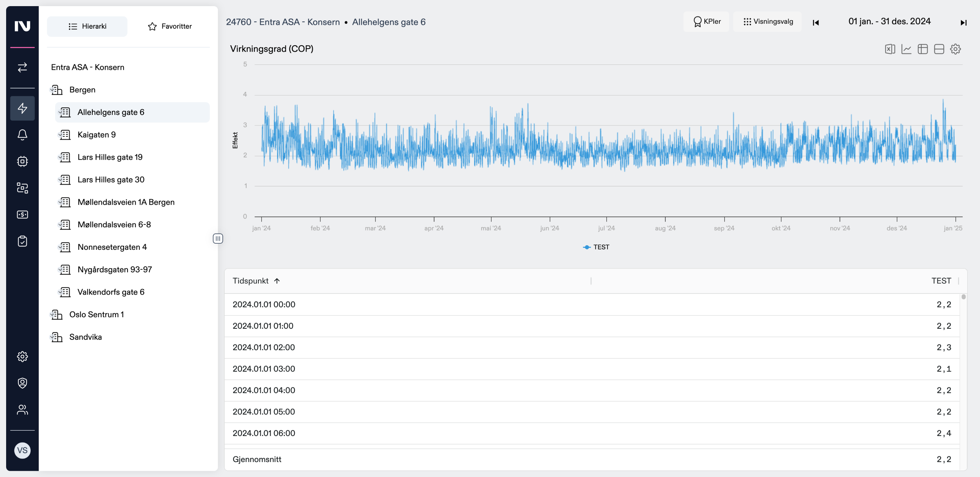Select the Hierarki tab

click(87, 26)
